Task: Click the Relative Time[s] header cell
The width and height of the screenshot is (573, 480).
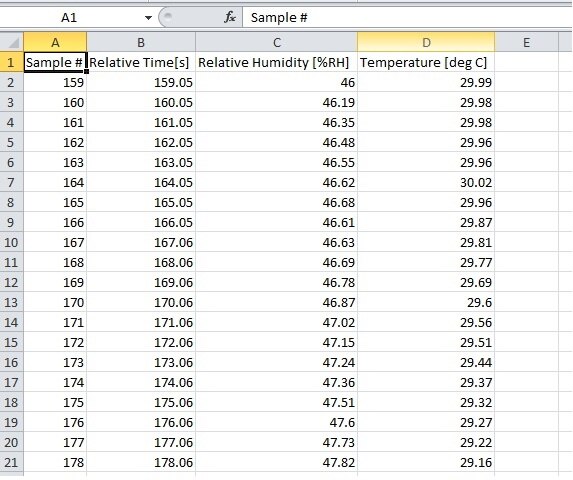Action: pos(141,62)
